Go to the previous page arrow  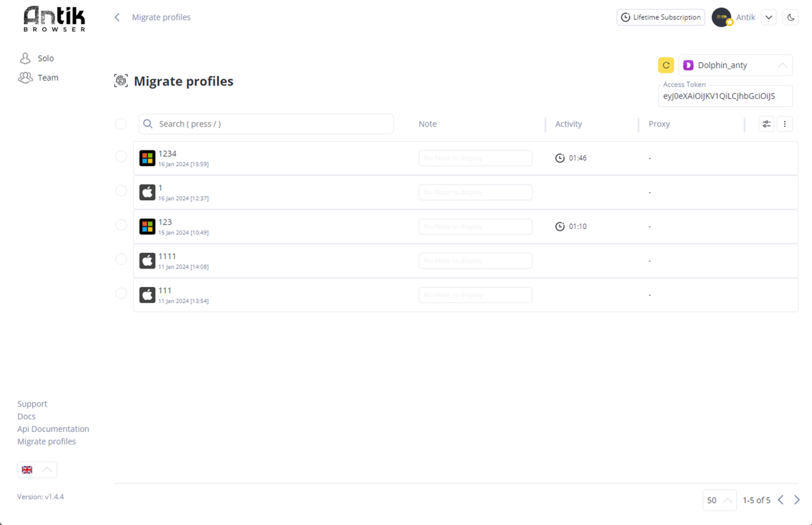tap(781, 500)
